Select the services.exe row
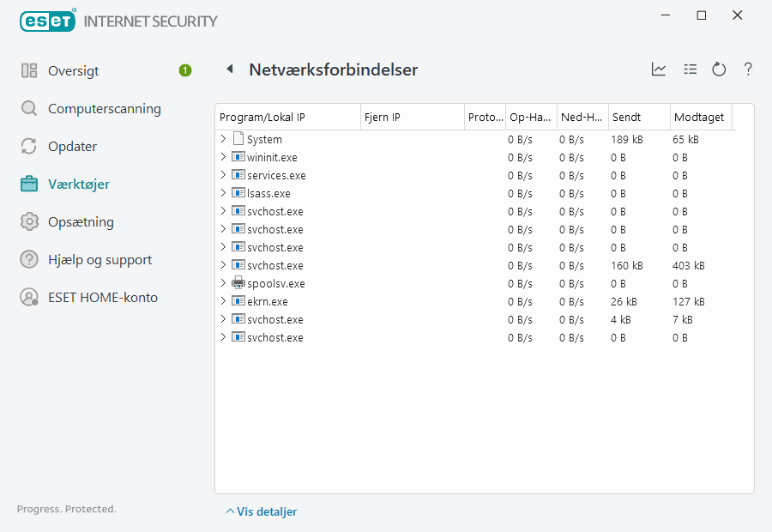The image size is (772, 532). pyautogui.click(x=276, y=175)
